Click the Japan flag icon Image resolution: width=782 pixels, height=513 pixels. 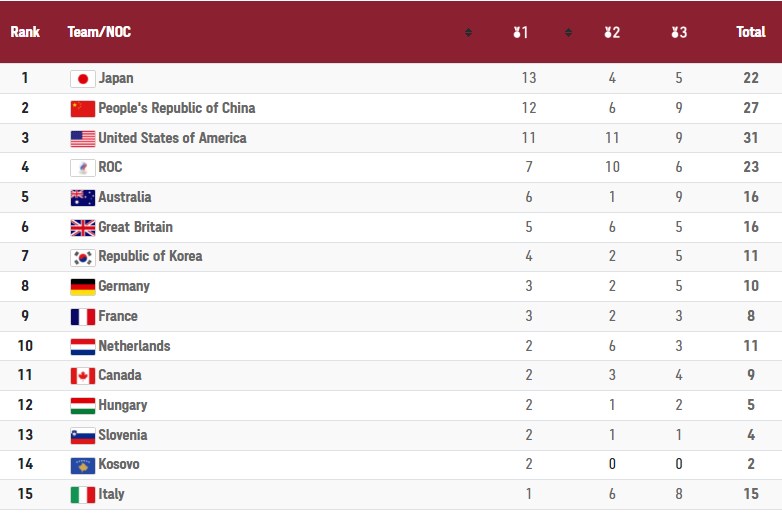(83, 79)
